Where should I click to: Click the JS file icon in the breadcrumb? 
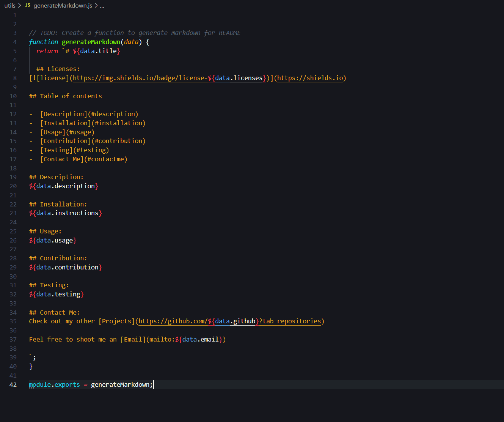[27, 5]
